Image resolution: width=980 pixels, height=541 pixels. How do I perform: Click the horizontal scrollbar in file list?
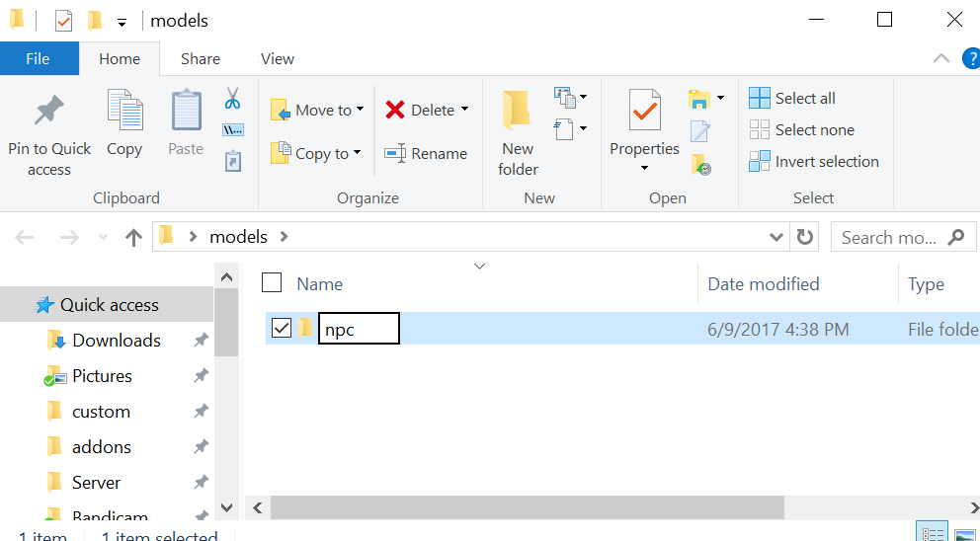click(x=528, y=507)
